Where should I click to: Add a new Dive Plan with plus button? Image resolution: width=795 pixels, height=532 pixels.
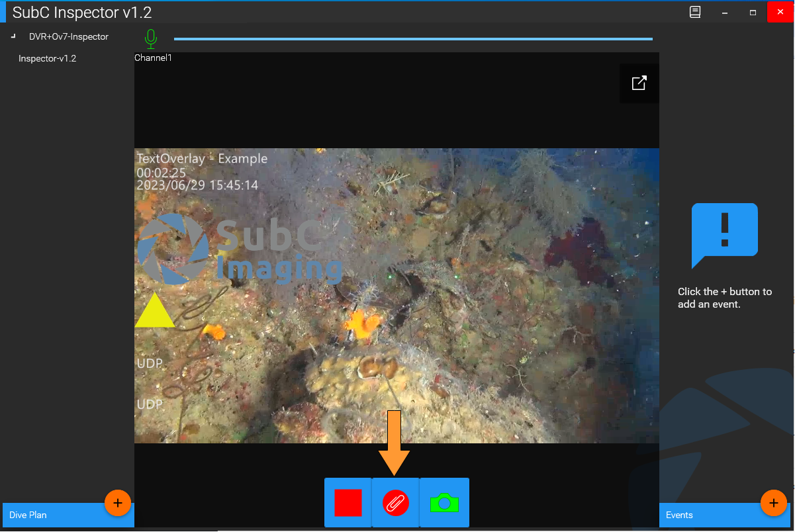click(118, 503)
